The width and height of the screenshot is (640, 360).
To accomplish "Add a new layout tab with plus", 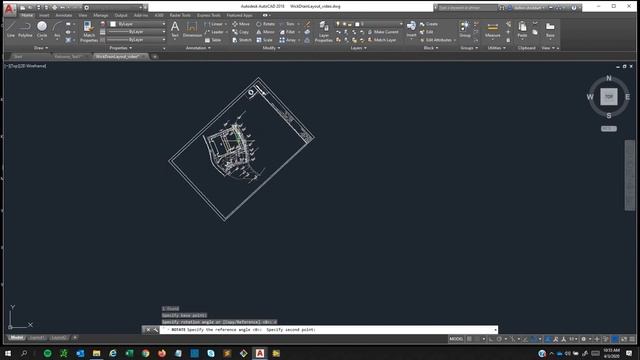I will (x=75, y=338).
